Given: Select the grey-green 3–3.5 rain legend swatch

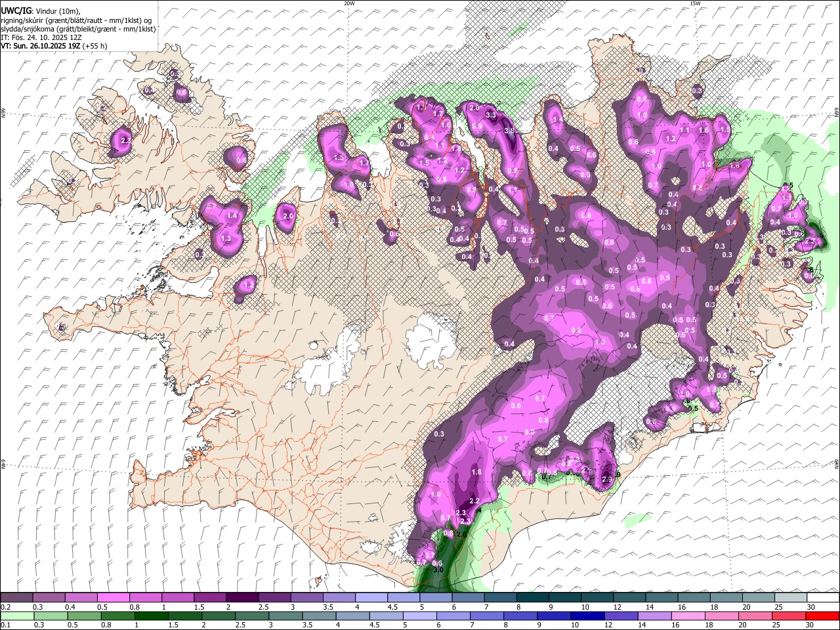Looking at the screenshot, I should (286, 616).
